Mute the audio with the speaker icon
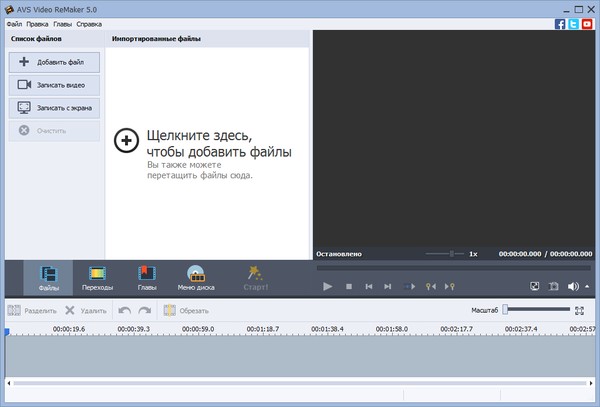The image size is (600, 407). point(573,287)
